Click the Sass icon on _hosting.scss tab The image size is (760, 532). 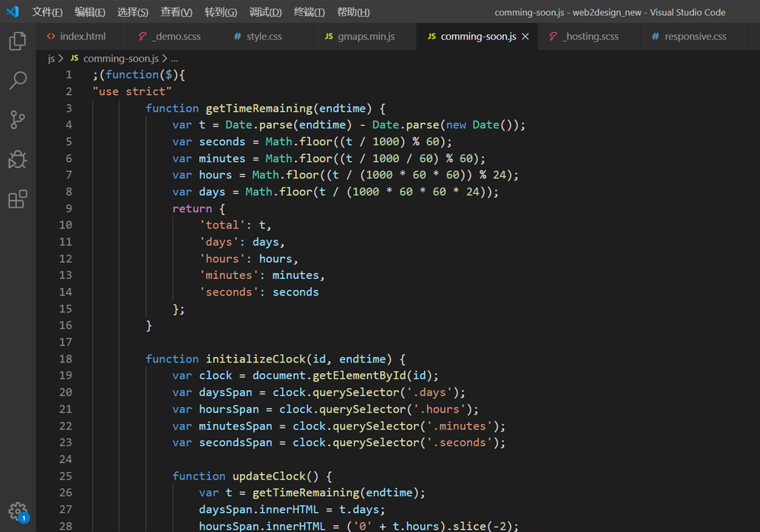(553, 36)
